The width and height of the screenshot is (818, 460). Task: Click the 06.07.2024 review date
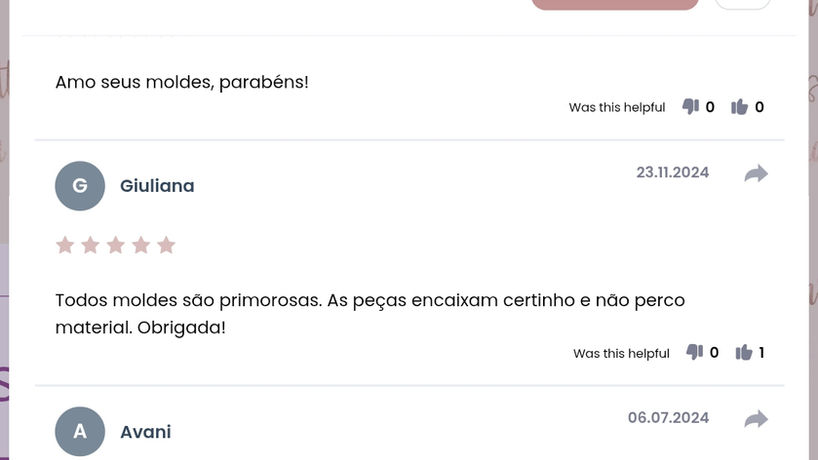pyautogui.click(x=668, y=417)
